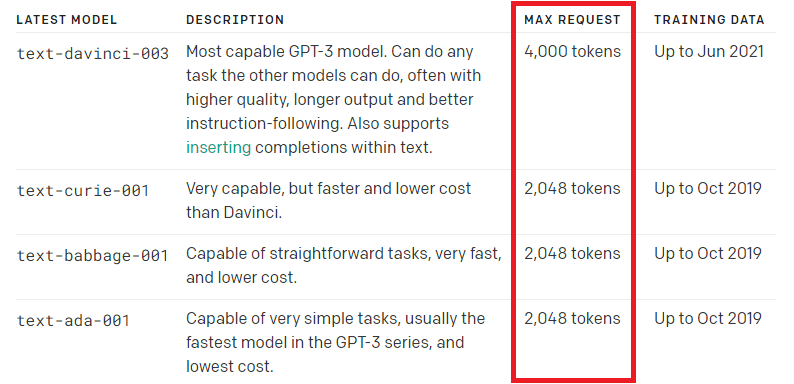Viewport: 794px width, 384px height.
Task: Select the text-babbage-001 model name
Action: click(x=93, y=255)
